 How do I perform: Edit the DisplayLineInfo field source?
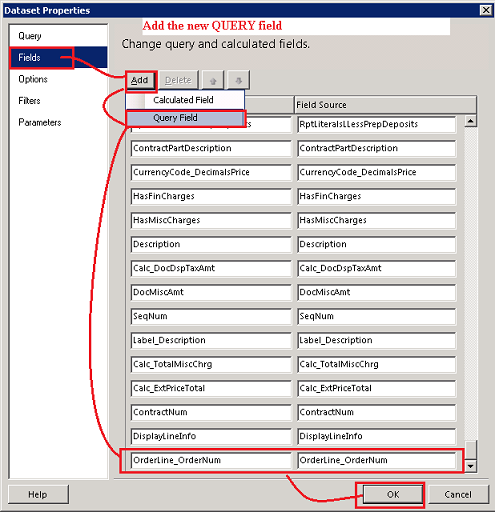377,436
